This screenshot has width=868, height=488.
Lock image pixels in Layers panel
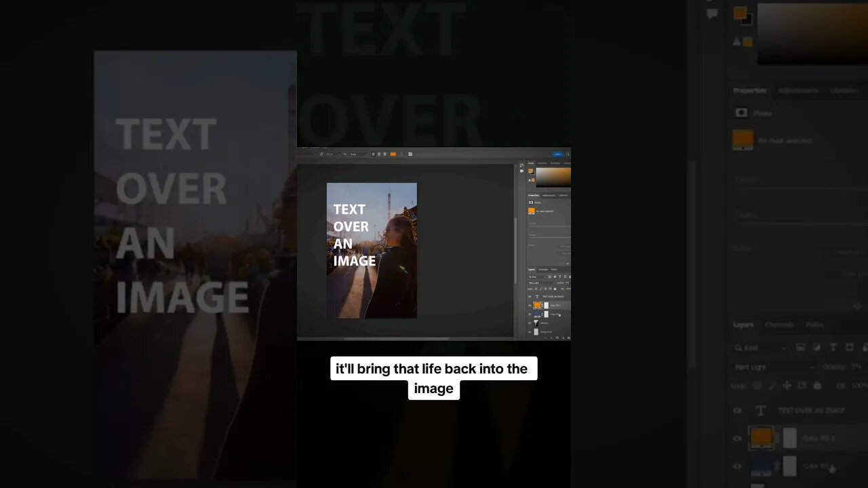tap(540, 289)
